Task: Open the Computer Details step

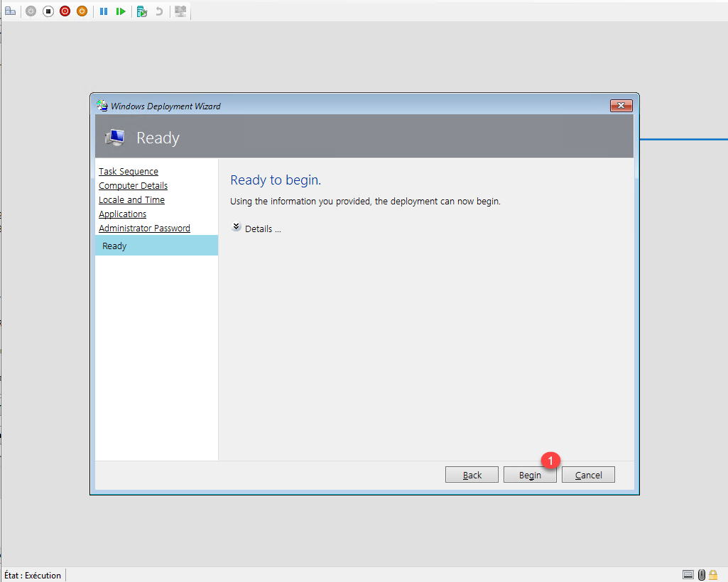Action: [x=133, y=186]
